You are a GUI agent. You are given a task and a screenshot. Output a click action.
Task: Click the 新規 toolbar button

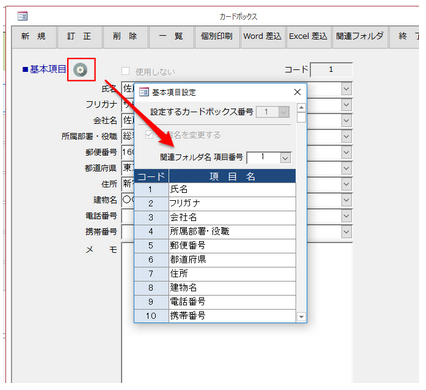point(34,37)
